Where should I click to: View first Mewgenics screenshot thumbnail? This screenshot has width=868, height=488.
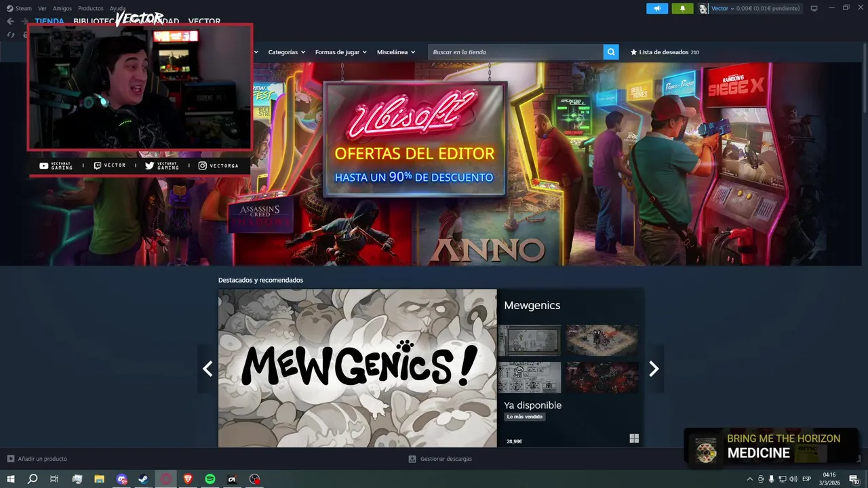pos(529,340)
